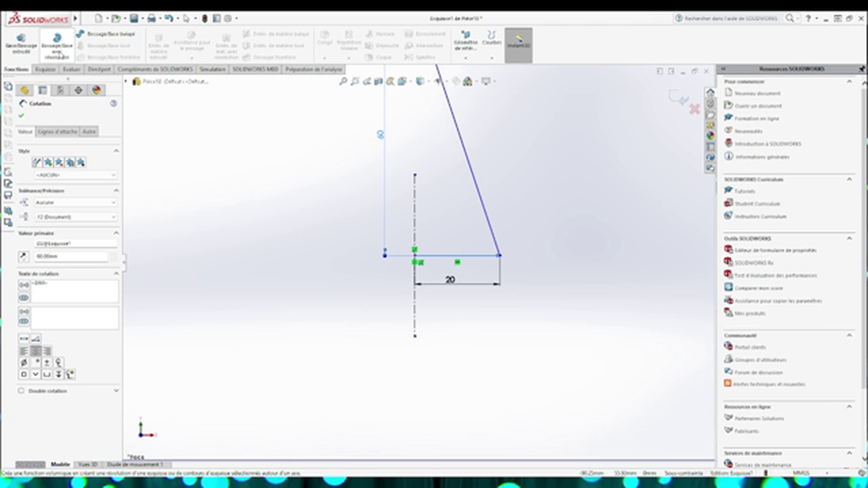Open the view orientation icon
The width and height of the screenshot is (868, 488).
point(420,81)
